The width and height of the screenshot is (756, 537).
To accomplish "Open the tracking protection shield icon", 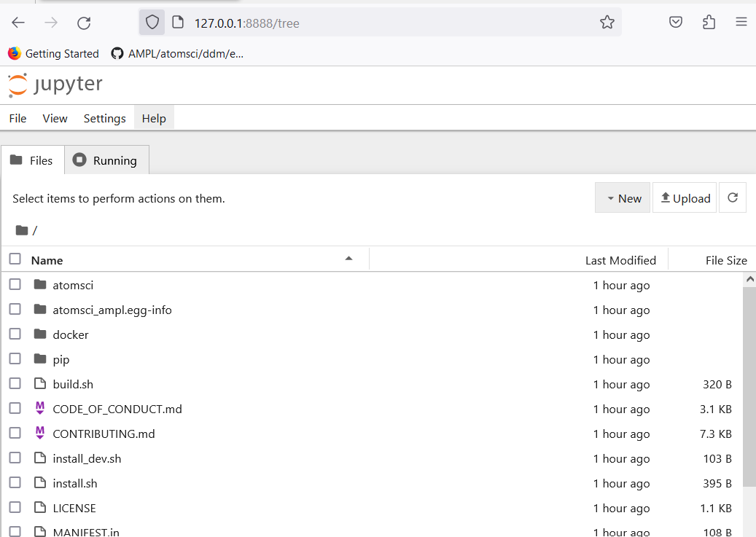I will pyautogui.click(x=152, y=23).
